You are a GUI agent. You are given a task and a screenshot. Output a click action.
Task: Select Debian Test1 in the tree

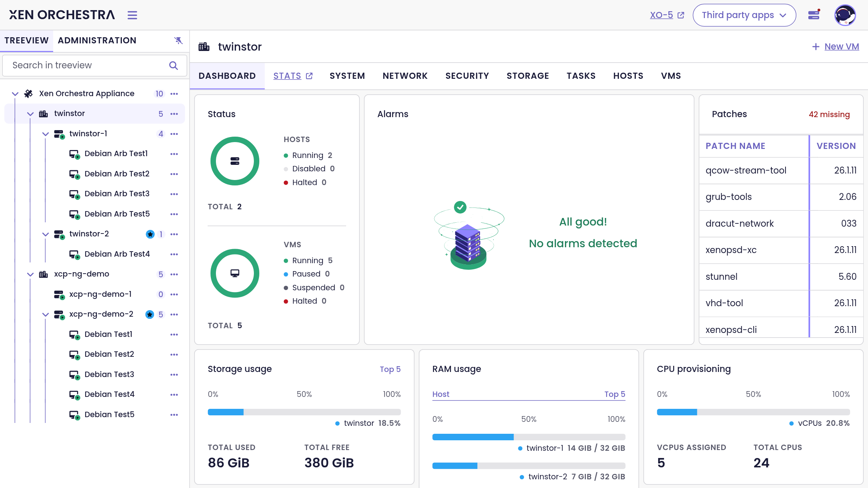click(108, 334)
